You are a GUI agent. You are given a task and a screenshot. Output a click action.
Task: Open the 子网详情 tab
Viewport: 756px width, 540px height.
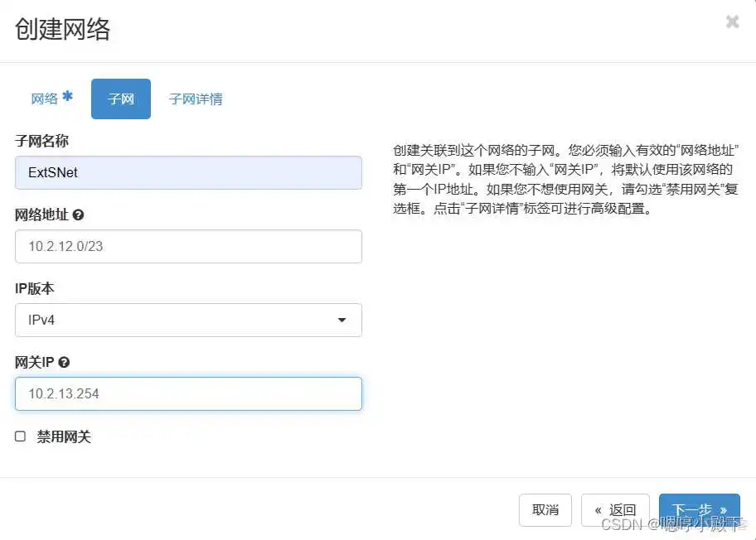tap(196, 98)
